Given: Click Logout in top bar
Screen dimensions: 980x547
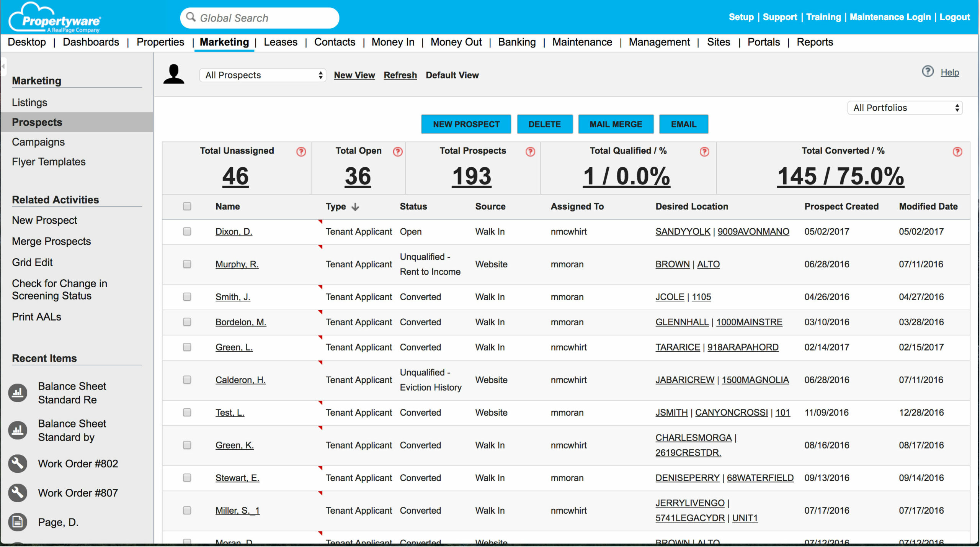Looking at the screenshot, I should point(955,17).
